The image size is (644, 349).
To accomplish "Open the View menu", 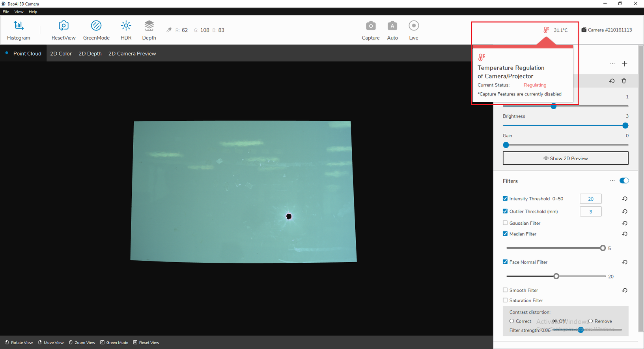I will (19, 12).
